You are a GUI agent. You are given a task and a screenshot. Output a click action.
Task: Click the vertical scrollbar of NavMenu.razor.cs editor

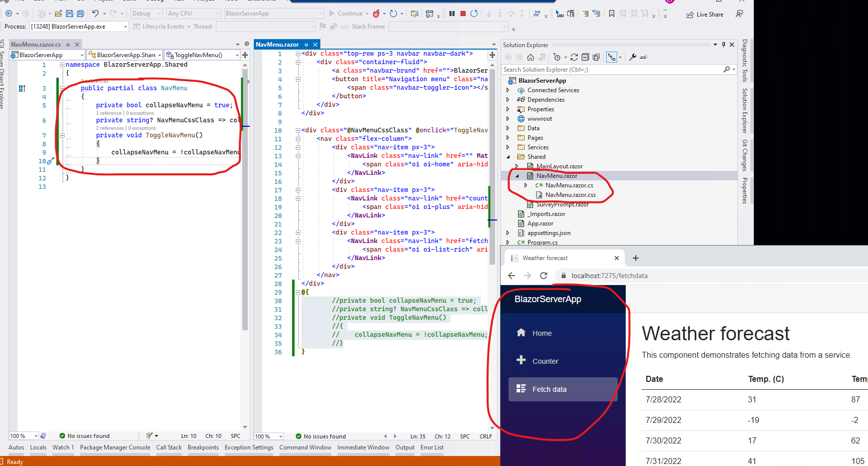(x=245, y=200)
